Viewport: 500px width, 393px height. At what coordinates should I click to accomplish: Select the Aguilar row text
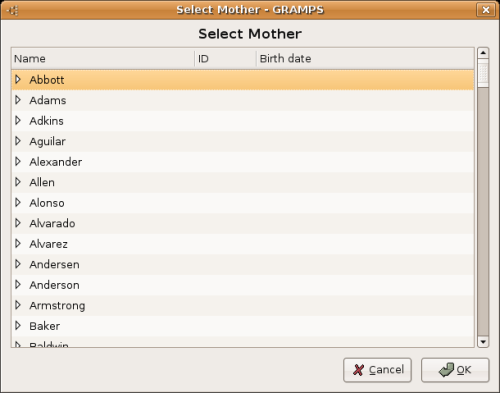[47, 141]
